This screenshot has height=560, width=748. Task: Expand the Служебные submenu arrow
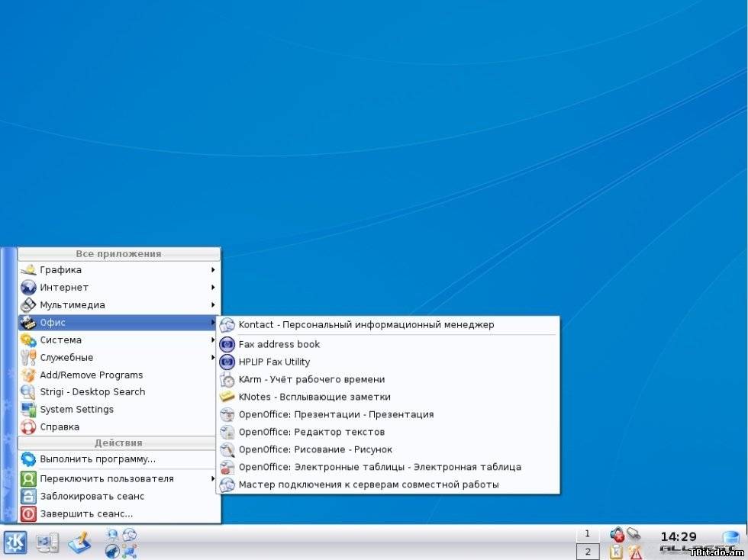pyautogui.click(x=213, y=358)
